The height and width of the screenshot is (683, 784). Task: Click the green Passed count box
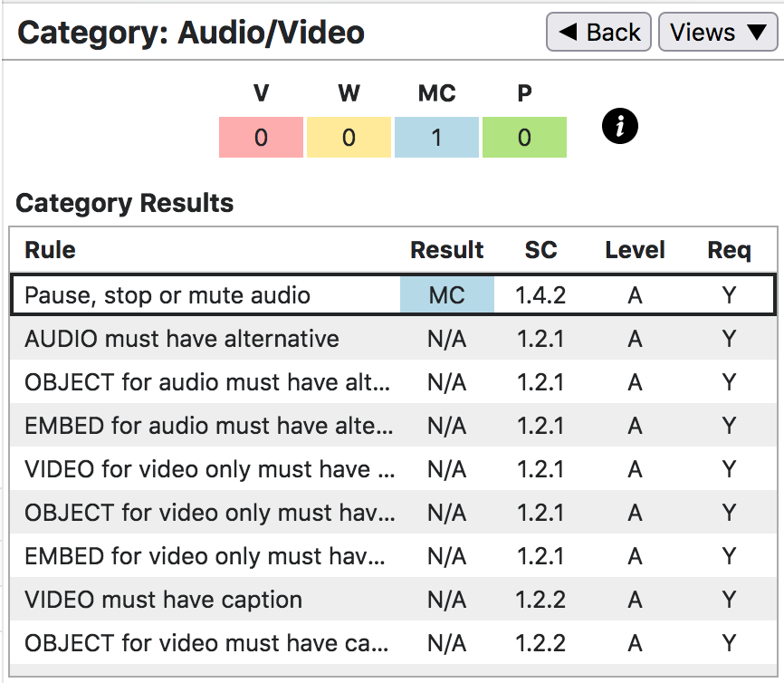(x=524, y=138)
